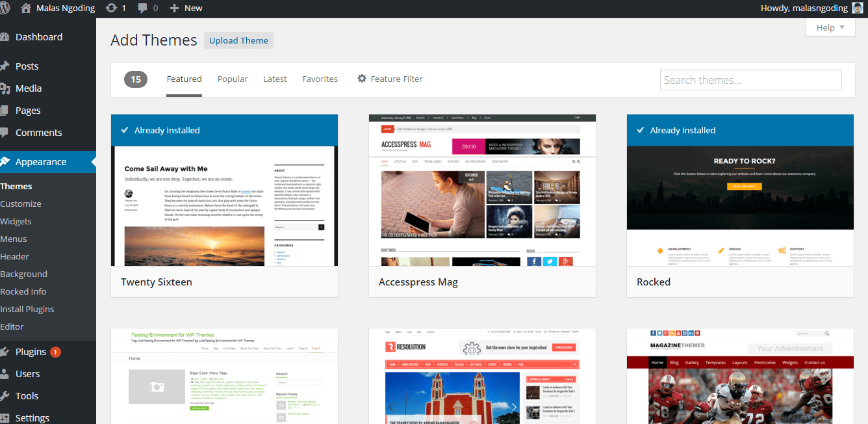This screenshot has width=868, height=424.
Task: Open the Testing Environment theme screenshot
Action: tap(224, 376)
